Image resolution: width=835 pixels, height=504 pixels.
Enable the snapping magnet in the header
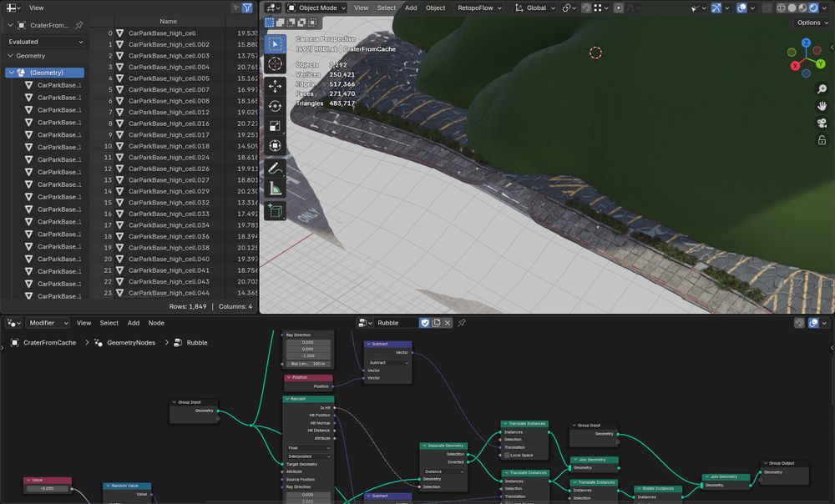[587, 8]
